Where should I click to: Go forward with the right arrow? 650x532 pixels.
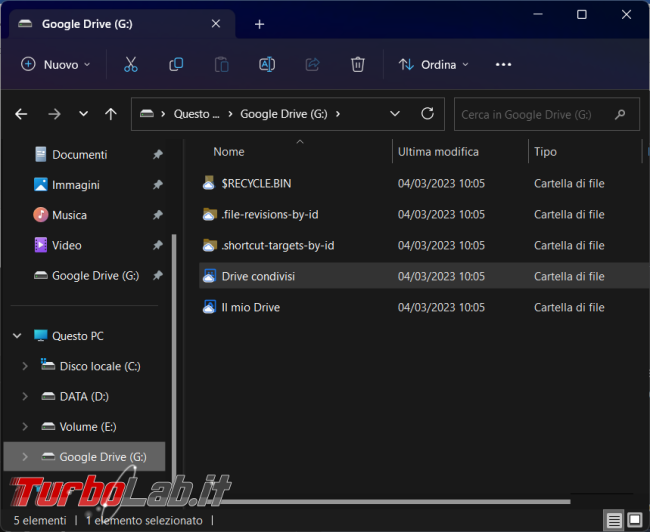coord(54,114)
